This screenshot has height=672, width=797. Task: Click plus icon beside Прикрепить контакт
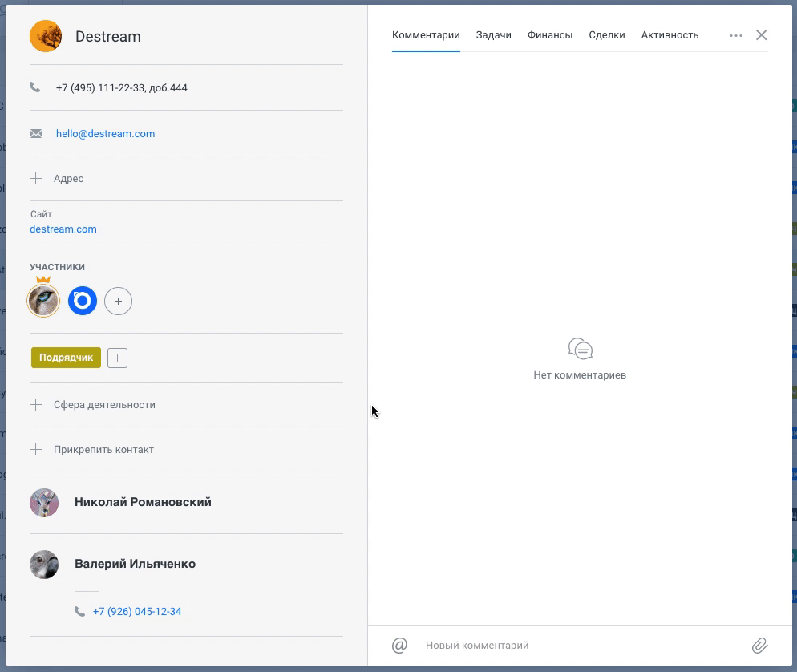(35, 449)
